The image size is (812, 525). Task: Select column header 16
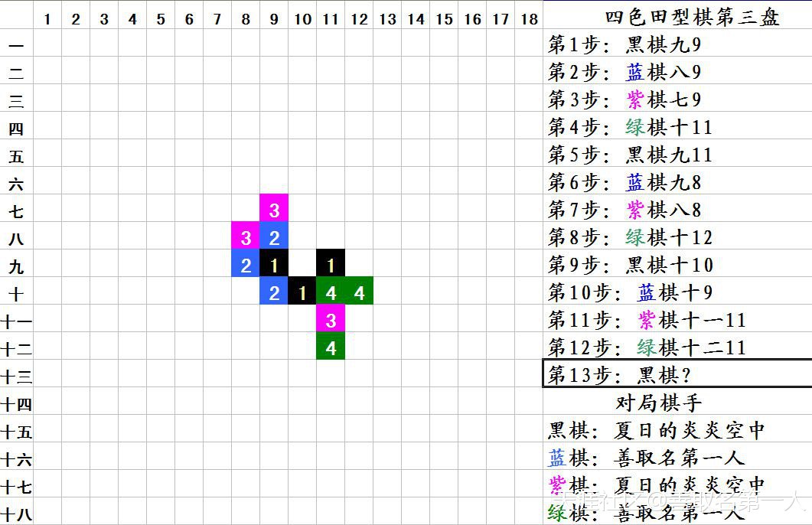[x=472, y=19]
